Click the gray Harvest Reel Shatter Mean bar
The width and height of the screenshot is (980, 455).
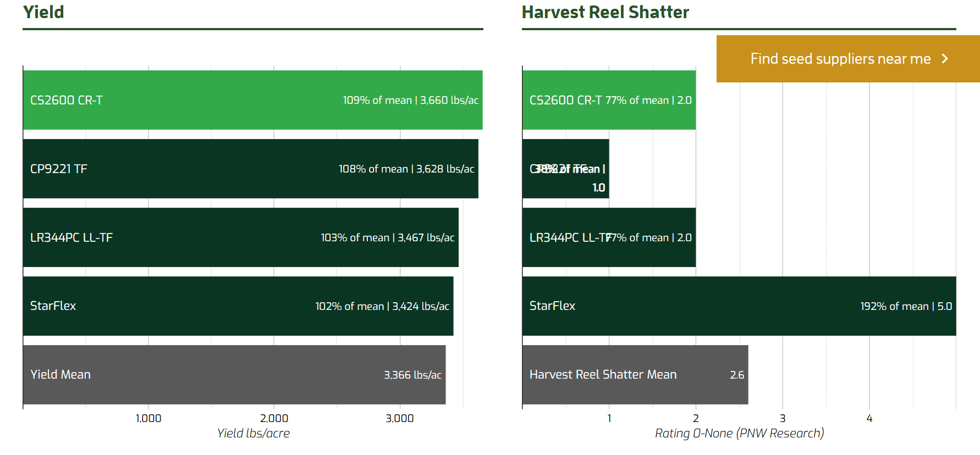[x=635, y=375]
